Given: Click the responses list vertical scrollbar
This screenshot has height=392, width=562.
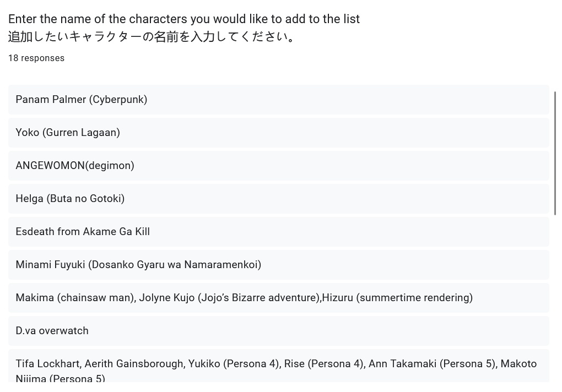Looking at the screenshot, I should (x=555, y=153).
